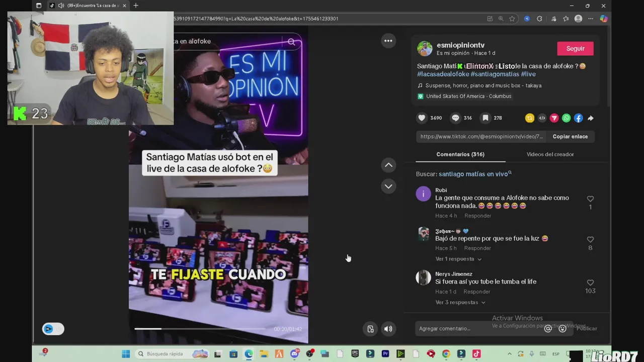Screen dimensions: 644x362
Task: Save video with the bookmark icon
Action: 485,118
